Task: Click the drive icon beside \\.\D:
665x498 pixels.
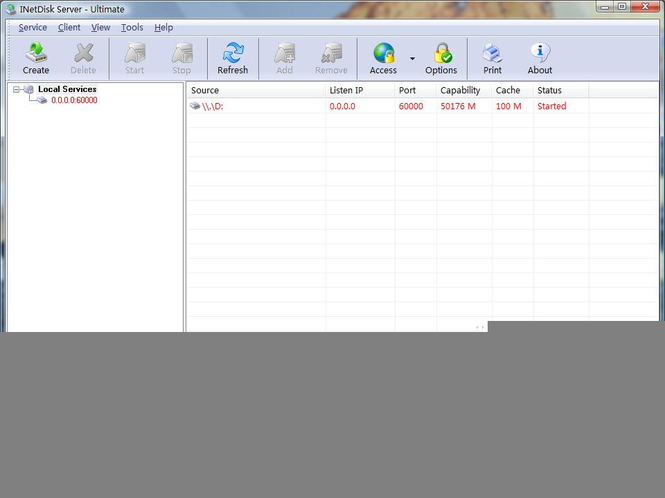Action: (x=195, y=106)
